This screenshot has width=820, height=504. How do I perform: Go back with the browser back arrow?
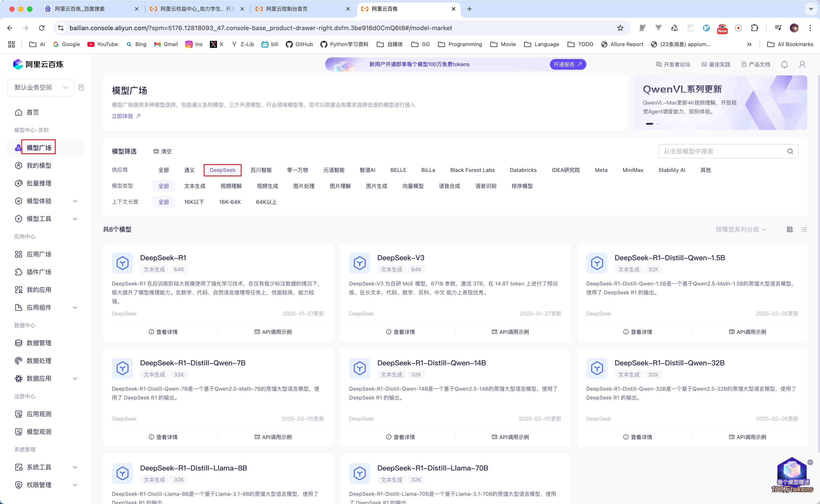[10, 28]
